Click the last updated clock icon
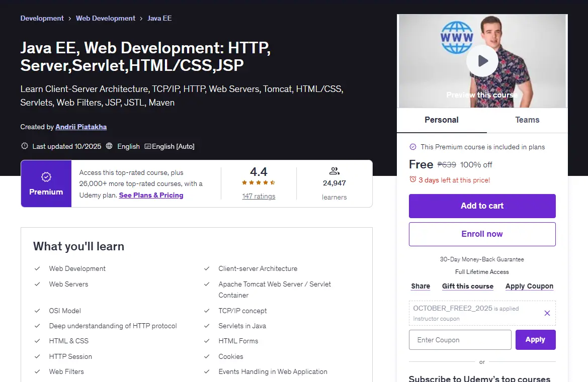Viewport: 588px width, 382px height. coord(24,146)
